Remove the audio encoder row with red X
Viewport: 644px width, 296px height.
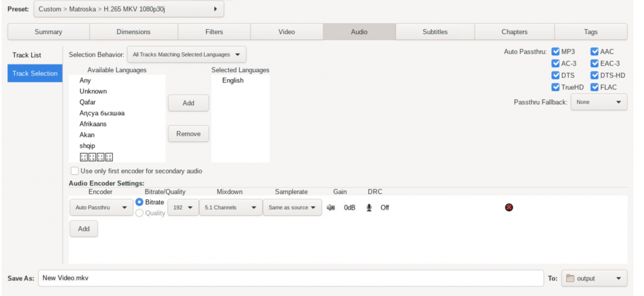click(509, 208)
